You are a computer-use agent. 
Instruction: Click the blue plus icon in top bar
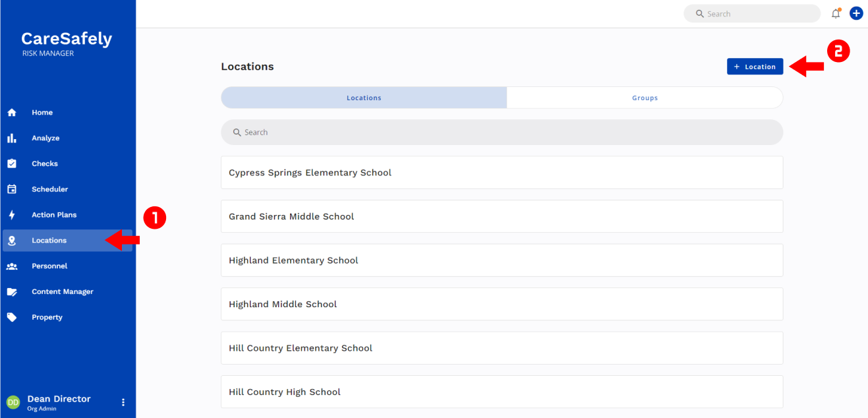pyautogui.click(x=856, y=13)
